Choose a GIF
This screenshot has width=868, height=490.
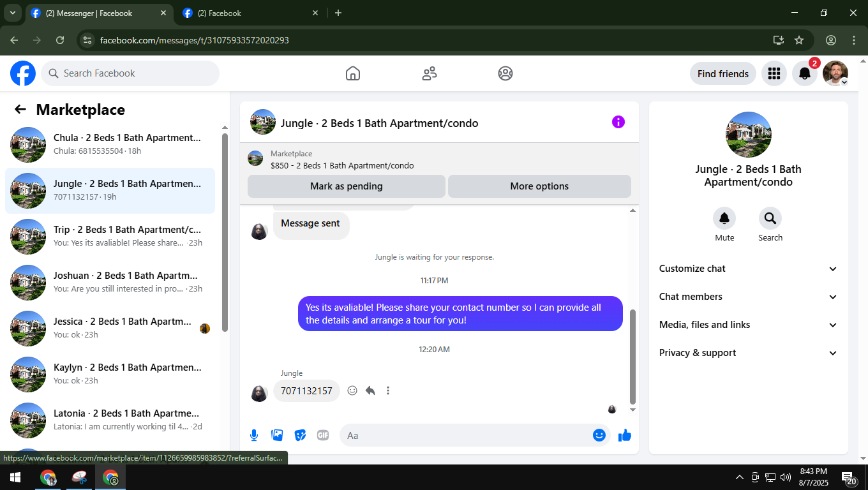tap(323, 435)
